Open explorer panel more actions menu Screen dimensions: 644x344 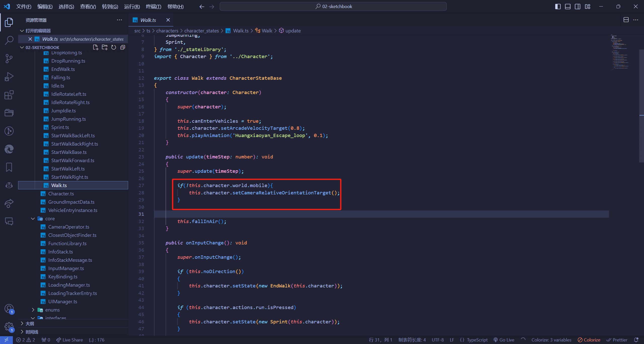119,20
